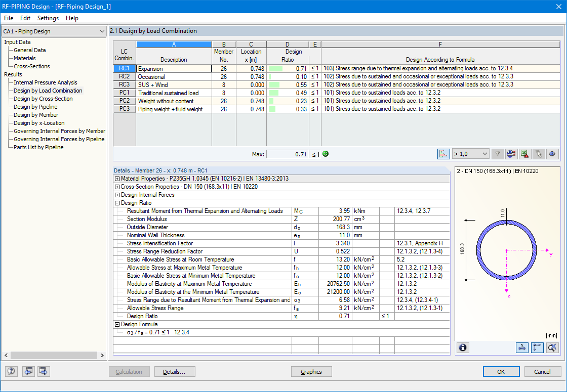The width and height of the screenshot is (567, 392).
Task: Export results to Excel icon
Action: point(524,154)
